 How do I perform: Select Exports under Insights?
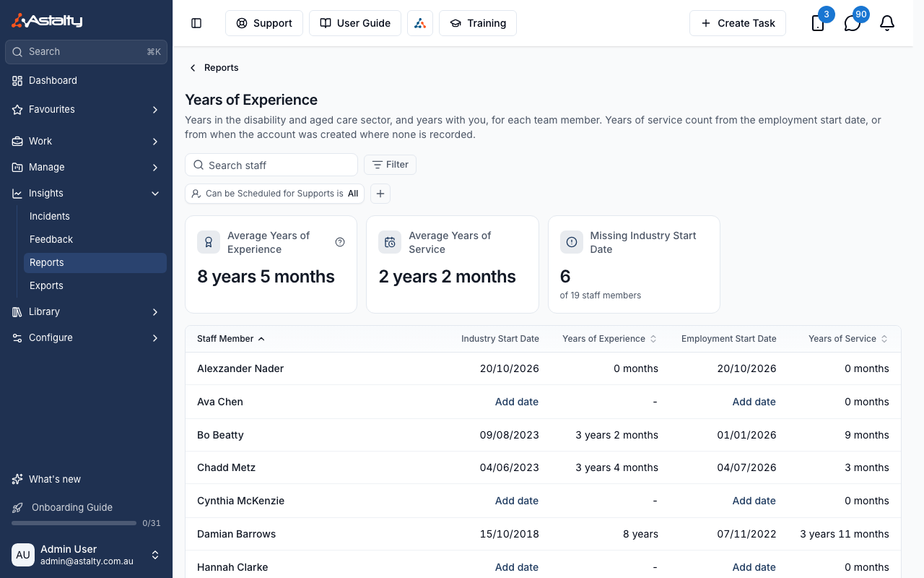click(95, 286)
